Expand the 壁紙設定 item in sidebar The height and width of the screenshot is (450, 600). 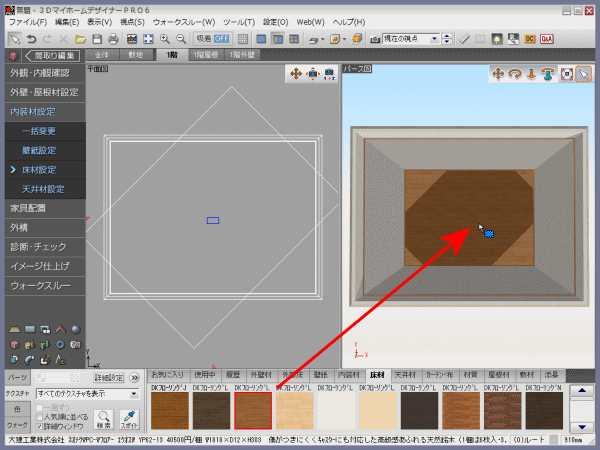pos(39,150)
